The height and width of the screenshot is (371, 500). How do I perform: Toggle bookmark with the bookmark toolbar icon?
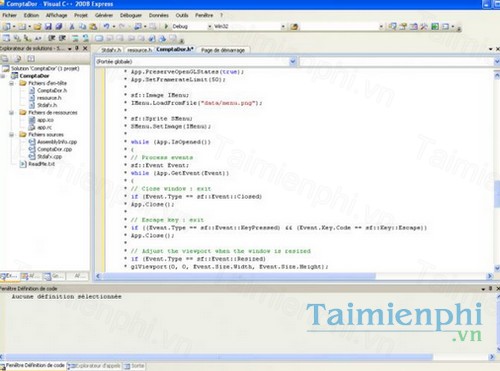point(99,38)
